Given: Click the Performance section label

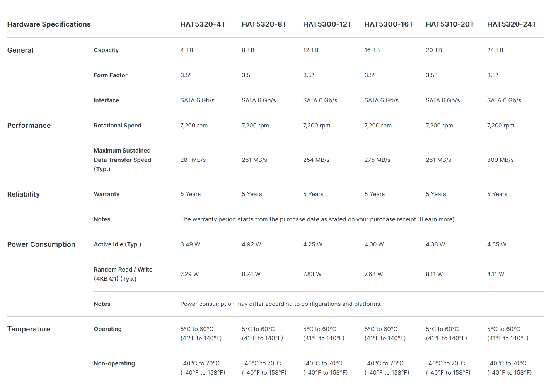Looking at the screenshot, I should [29, 126].
